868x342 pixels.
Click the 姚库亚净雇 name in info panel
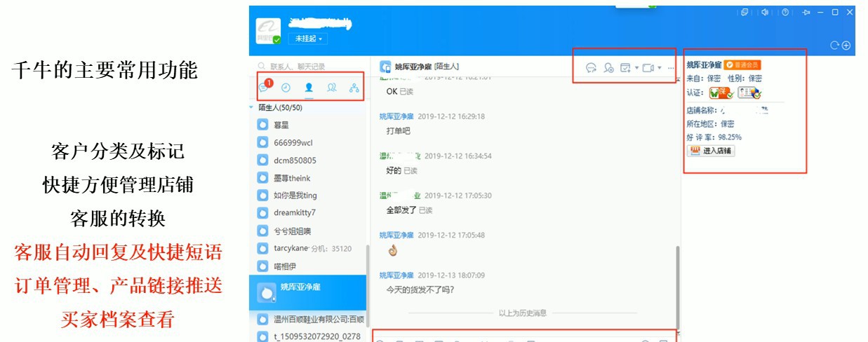click(703, 65)
